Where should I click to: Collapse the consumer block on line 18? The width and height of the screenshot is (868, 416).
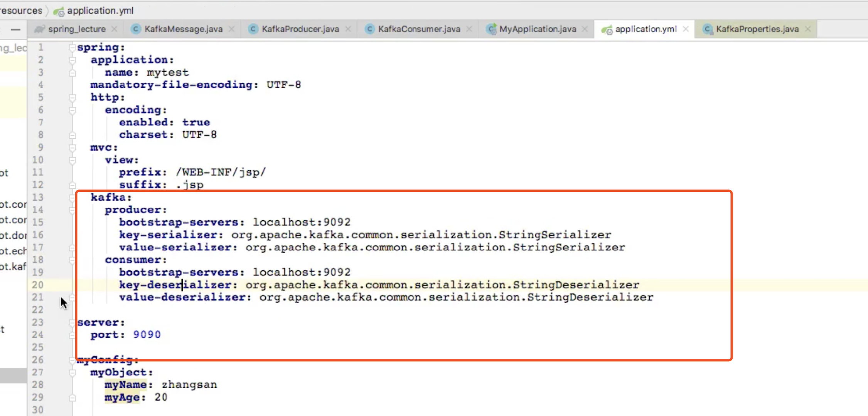point(72,260)
